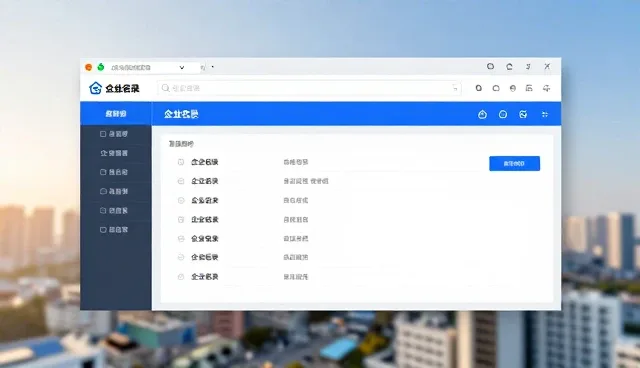
Task: Click the third of five icons right of the search box
Action: coord(513,88)
